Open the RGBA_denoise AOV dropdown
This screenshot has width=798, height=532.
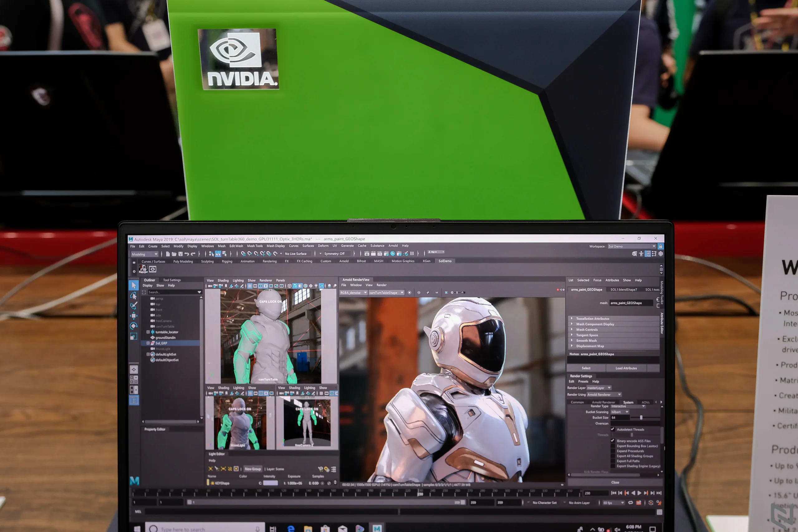click(353, 292)
